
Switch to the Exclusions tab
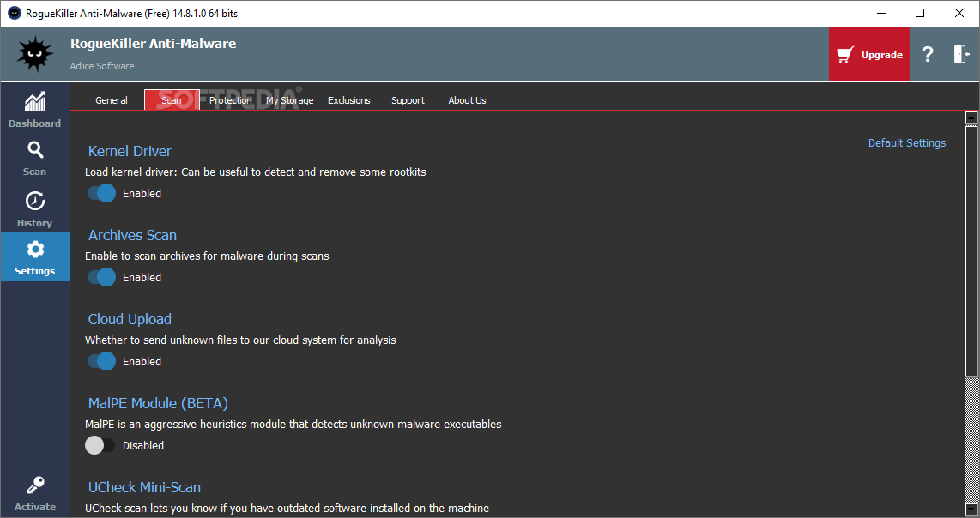[x=348, y=100]
